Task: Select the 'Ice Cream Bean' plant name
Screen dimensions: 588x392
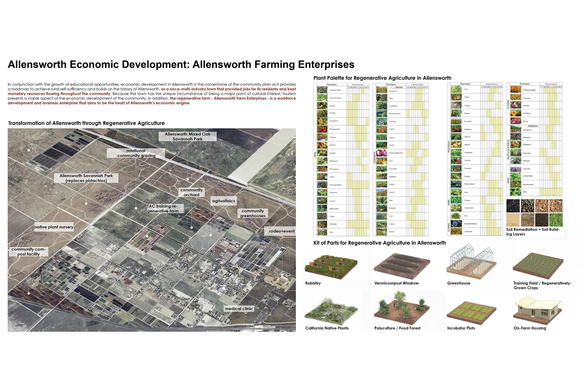Action: [335, 185]
